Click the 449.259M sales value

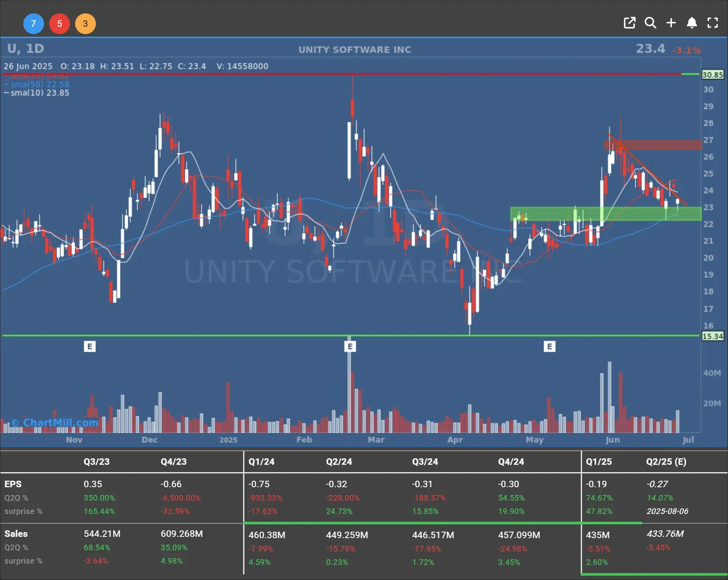point(347,535)
